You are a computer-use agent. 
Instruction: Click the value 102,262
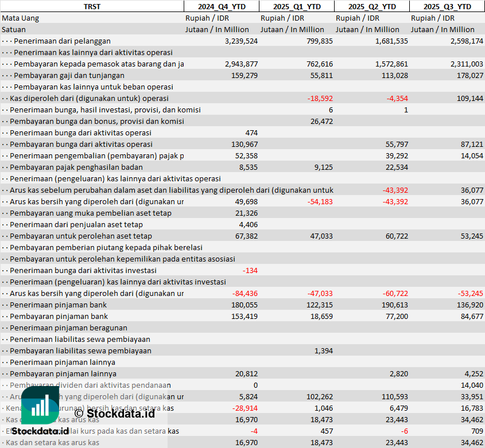tap(320, 397)
